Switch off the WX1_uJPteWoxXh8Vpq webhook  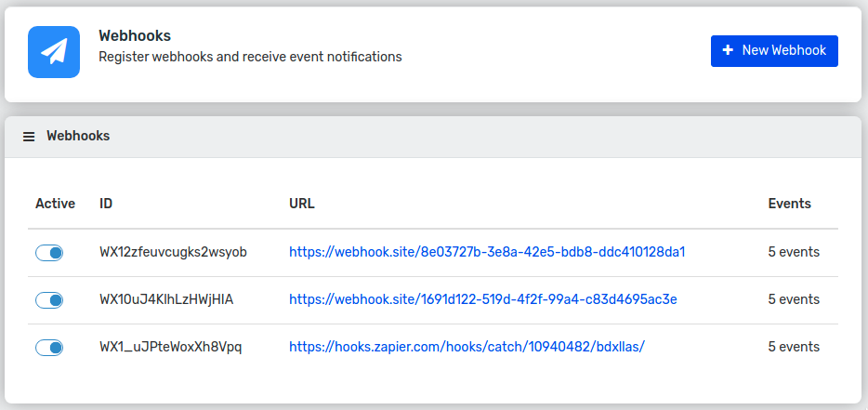(49, 348)
